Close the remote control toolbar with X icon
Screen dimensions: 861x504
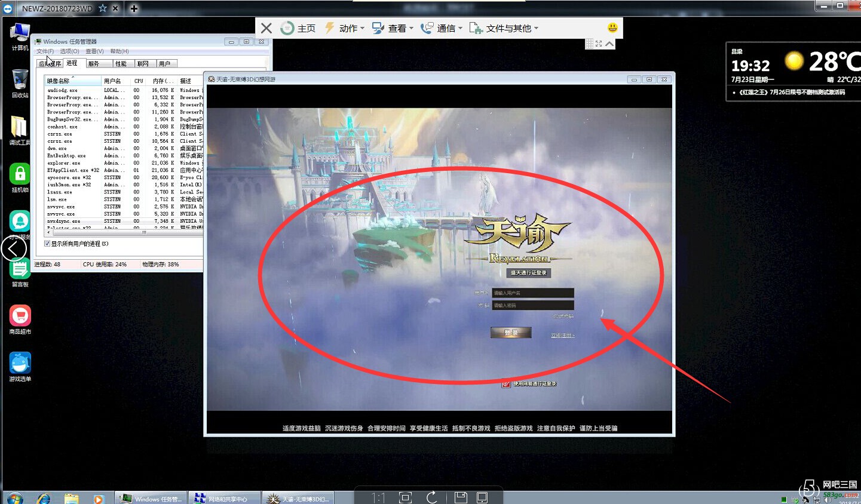pyautogui.click(x=266, y=28)
